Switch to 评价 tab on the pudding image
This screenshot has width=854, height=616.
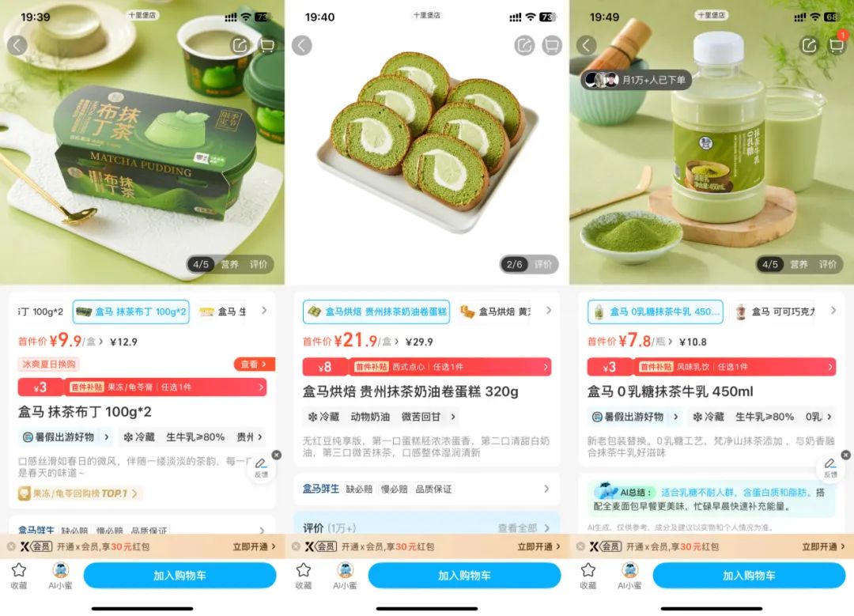click(258, 265)
